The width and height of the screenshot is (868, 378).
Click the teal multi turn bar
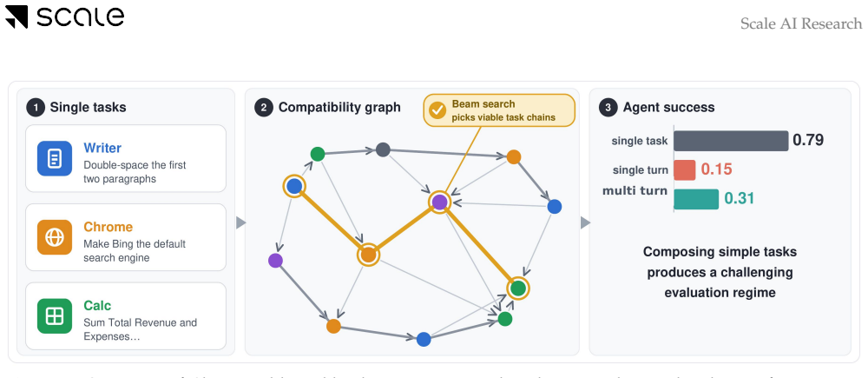tap(696, 199)
